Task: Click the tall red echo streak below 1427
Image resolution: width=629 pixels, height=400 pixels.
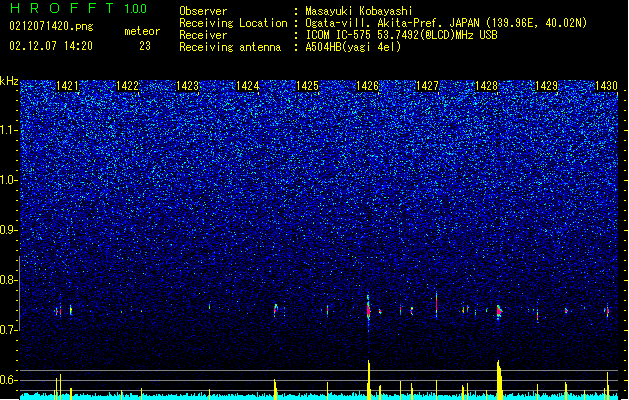Action: tap(436, 306)
